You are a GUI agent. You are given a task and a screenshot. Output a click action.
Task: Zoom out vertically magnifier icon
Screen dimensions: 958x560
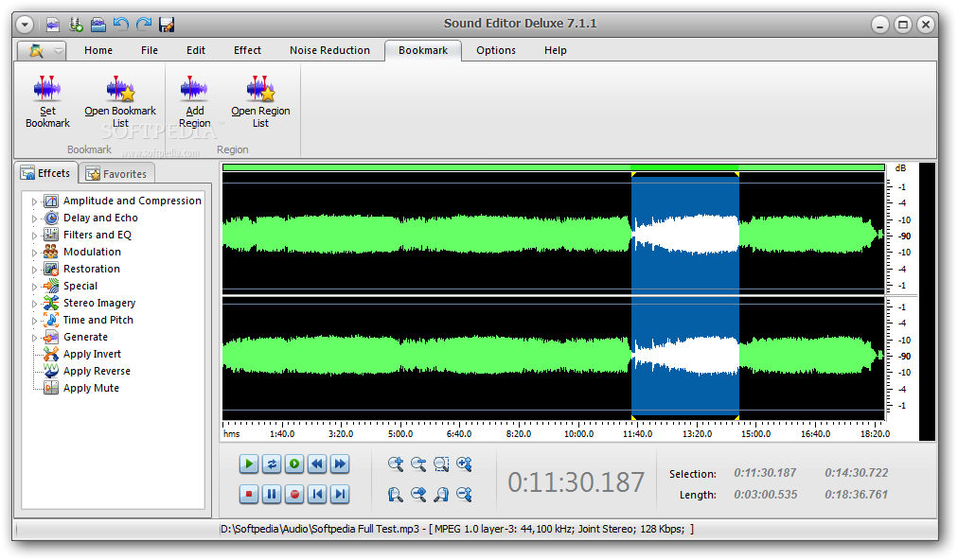(x=465, y=494)
